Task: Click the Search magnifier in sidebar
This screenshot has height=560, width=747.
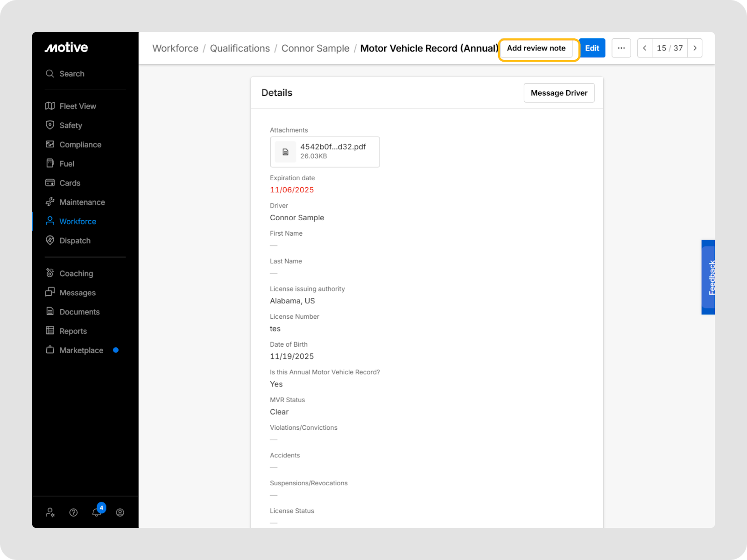Action: click(50, 74)
